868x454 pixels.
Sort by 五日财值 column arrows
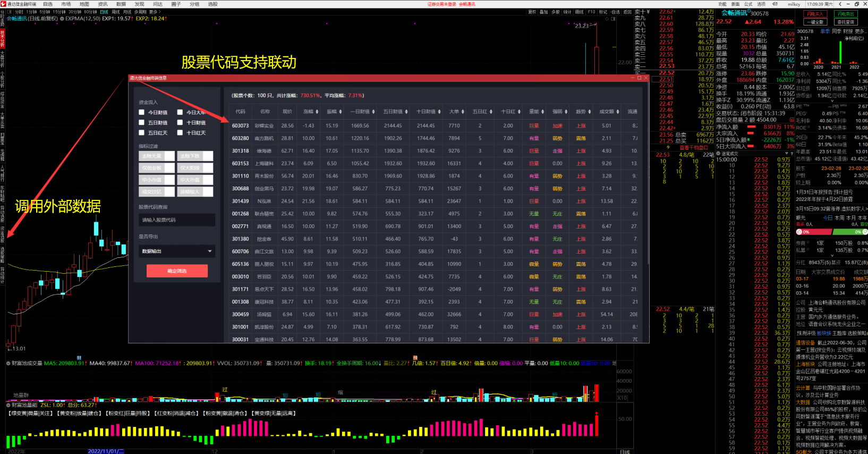tap(406, 112)
